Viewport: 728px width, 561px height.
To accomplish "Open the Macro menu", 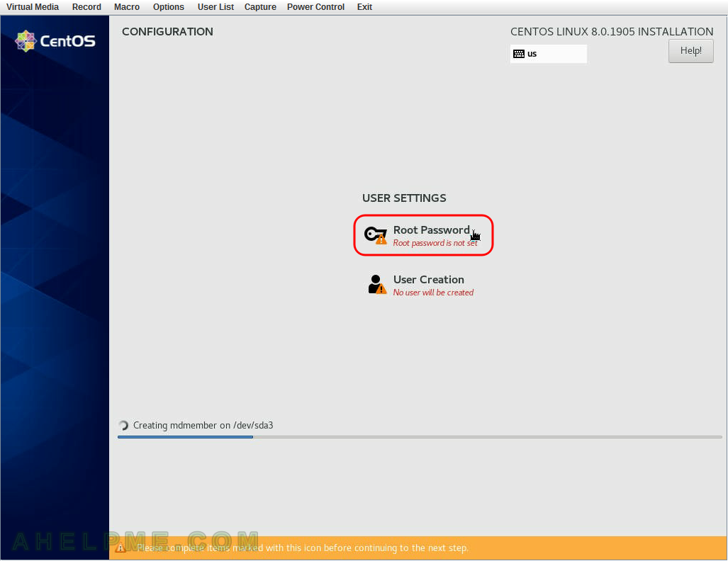I will tap(127, 7).
